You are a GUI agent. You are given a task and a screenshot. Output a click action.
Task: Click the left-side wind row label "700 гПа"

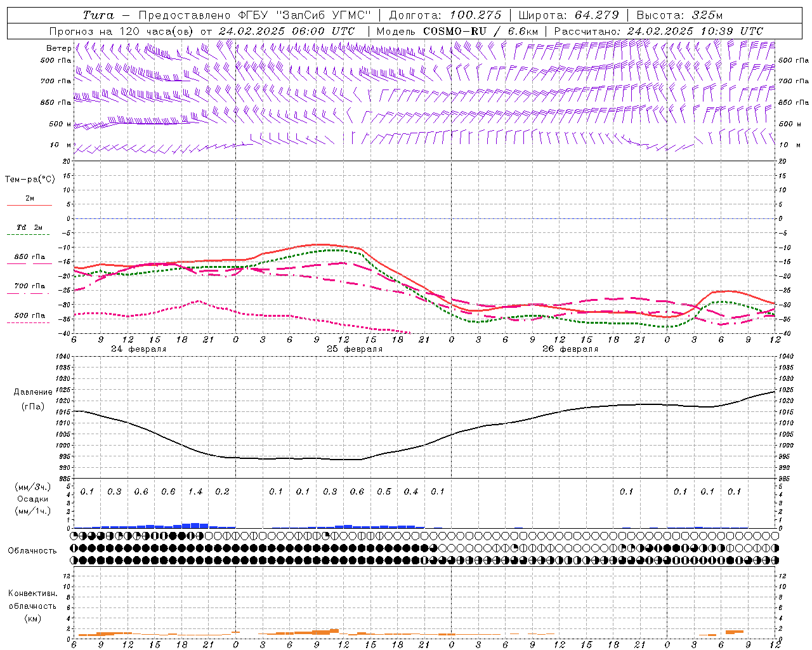point(56,81)
